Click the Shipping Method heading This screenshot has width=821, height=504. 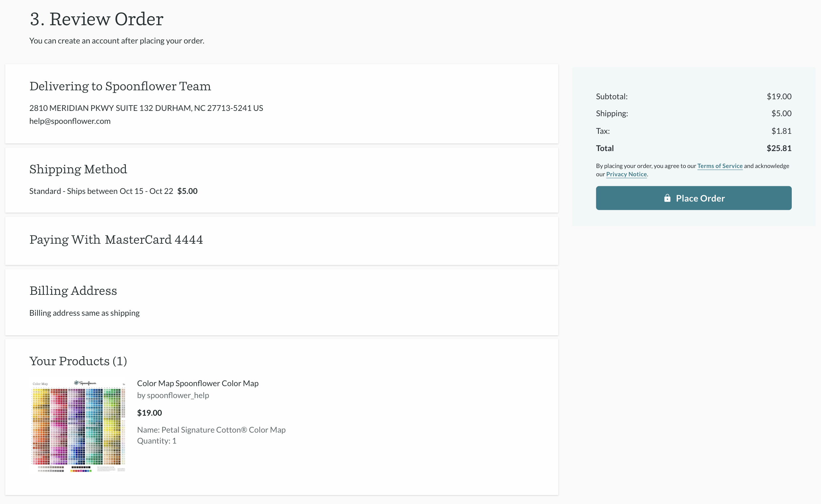pos(78,169)
